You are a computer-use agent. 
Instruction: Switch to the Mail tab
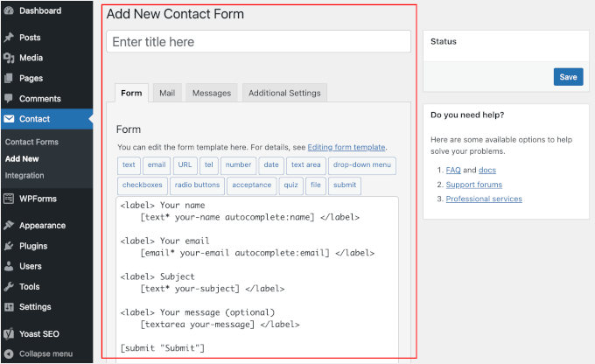click(167, 93)
